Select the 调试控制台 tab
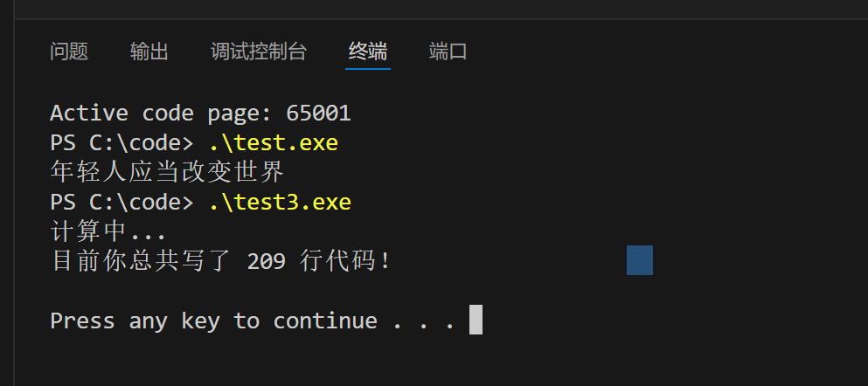Viewport: 868px width, 386px height. (x=259, y=52)
